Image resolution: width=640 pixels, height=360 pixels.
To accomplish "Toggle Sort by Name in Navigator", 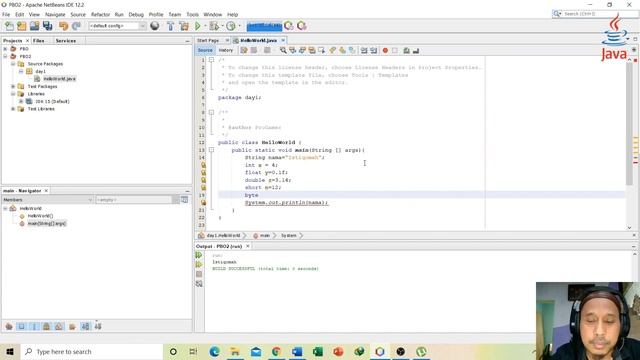I will point(85,327).
